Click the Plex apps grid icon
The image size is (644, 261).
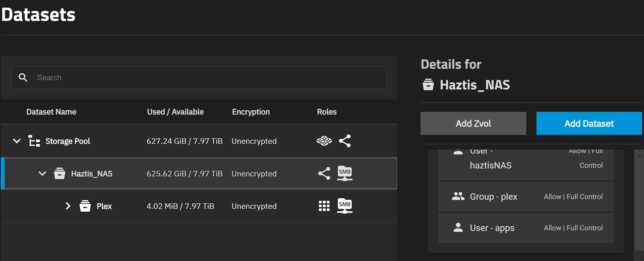click(x=324, y=206)
